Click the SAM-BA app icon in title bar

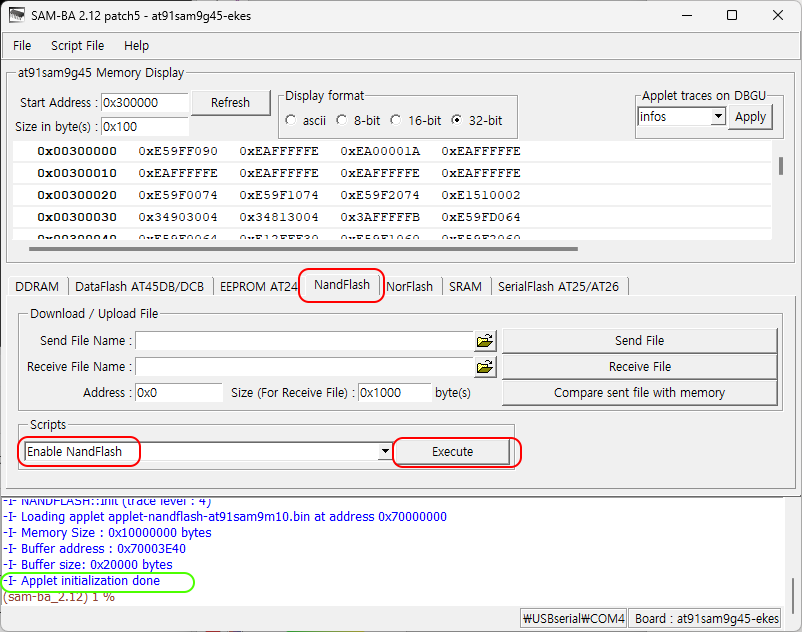point(16,15)
